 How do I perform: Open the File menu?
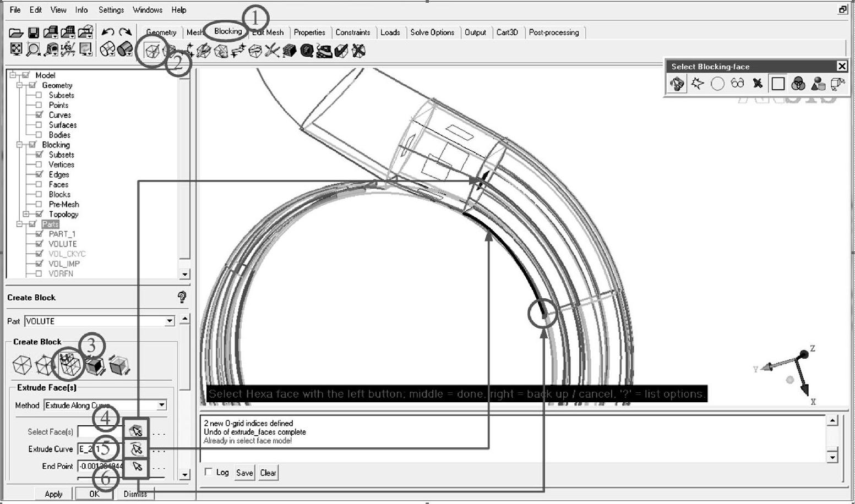tap(15, 10)
